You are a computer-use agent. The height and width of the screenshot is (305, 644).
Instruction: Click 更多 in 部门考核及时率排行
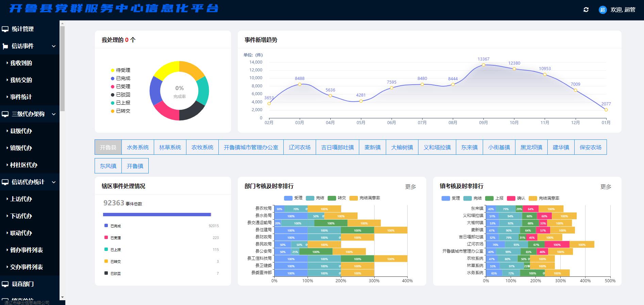(x=411, y=187)
